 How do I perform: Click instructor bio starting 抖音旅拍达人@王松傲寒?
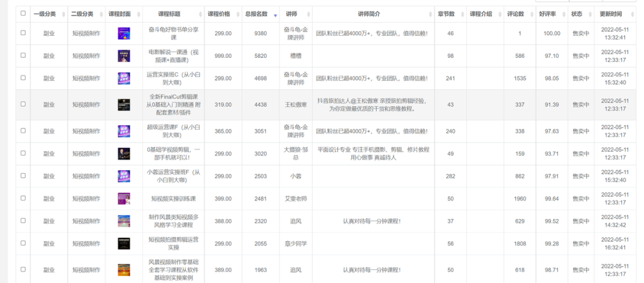(373, 105)
